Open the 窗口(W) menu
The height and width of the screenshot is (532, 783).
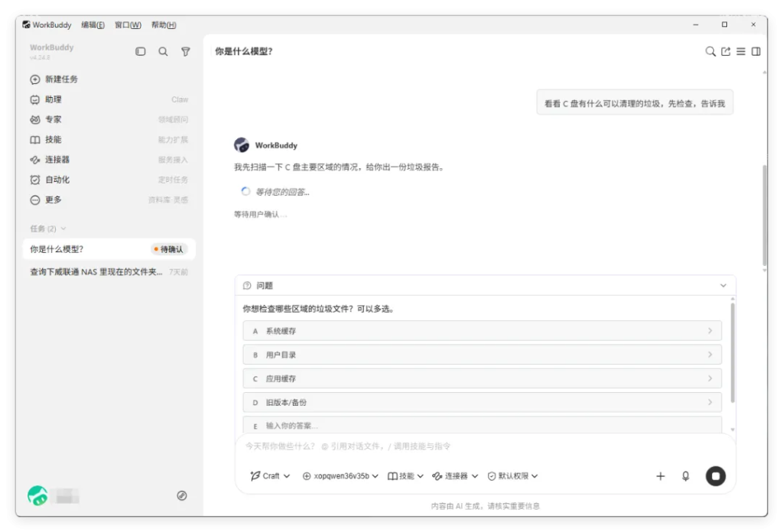coord(128,25)
